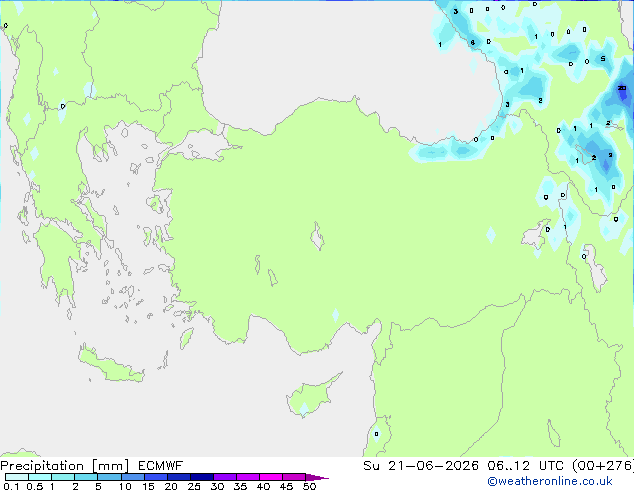This screenshot has width=634, height=490.
Task: Click the '0.5' legend label
Action: coord(34,486)
